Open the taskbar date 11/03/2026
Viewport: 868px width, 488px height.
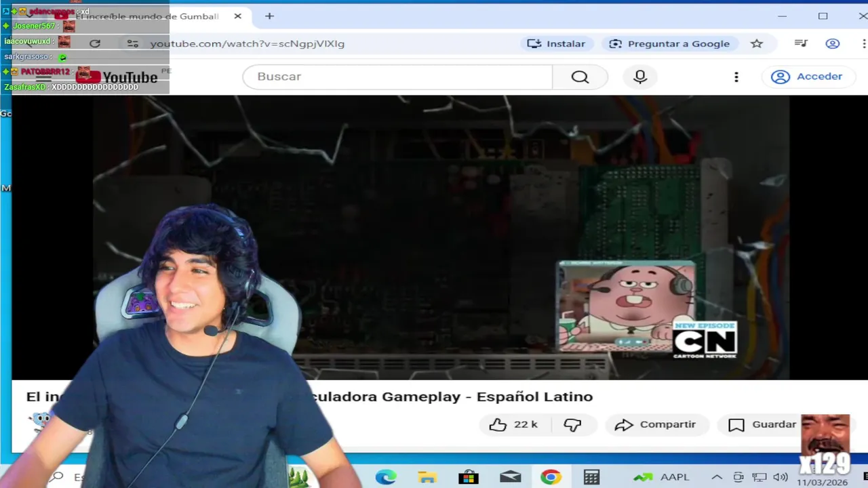click(x=822, y=483)
